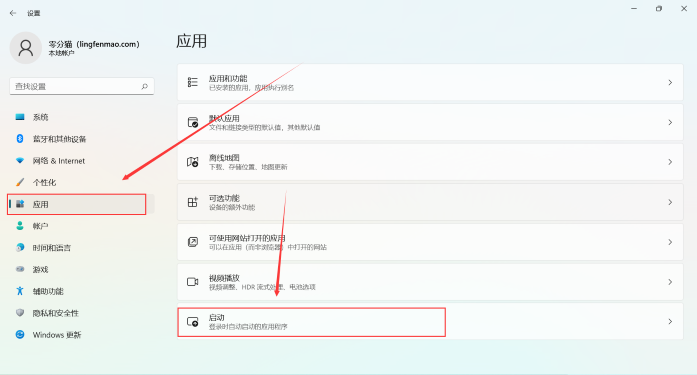Open 可选功能 via right chevron
This screenshot has width=697, height=375.
click(670, 202)
